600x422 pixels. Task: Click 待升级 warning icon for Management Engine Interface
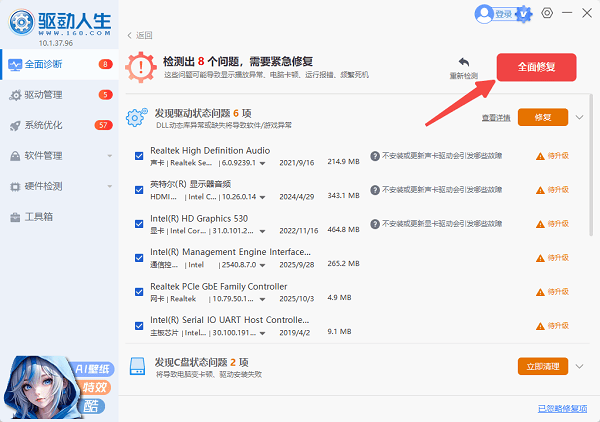click(x=540, y=258)
